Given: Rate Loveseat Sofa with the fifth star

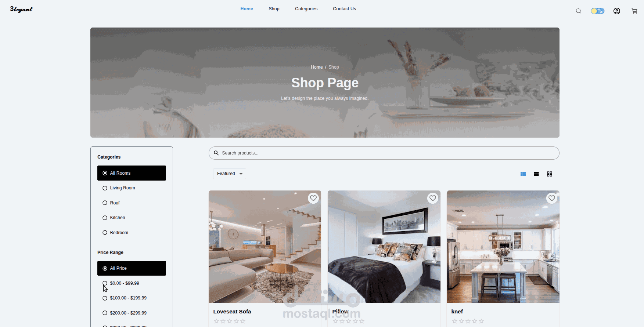Looking at the screenshot, I should tap(243, 321).
